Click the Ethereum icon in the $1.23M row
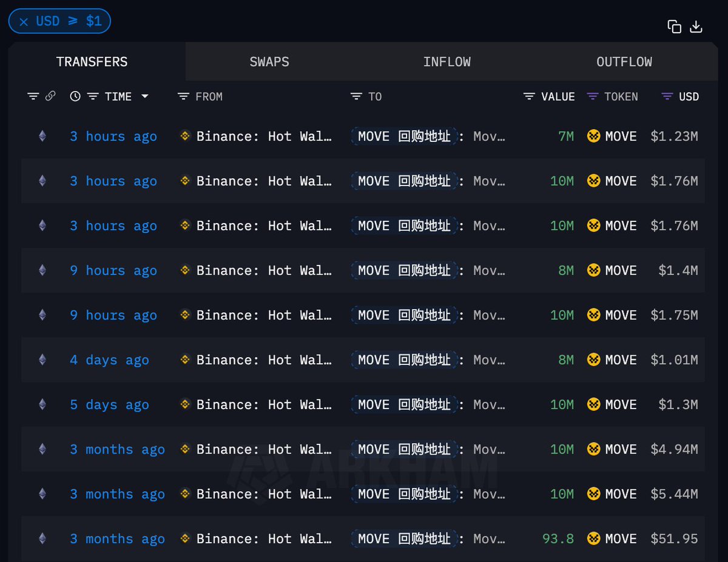 [42, 136]
